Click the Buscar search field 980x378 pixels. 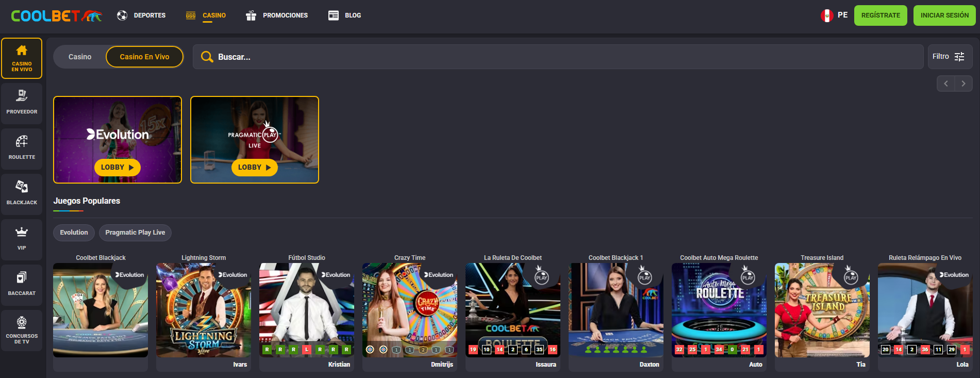(557, 57)
